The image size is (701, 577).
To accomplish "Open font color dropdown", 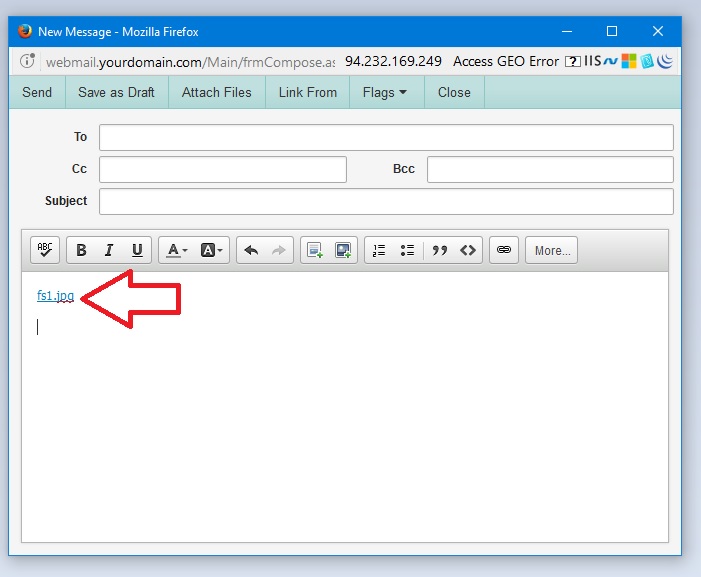I will 176,250.
